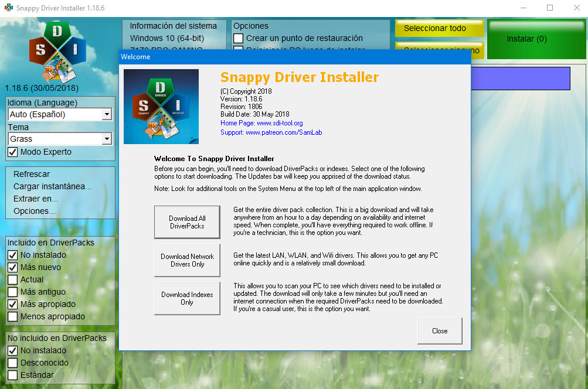Viewport: 588px width, 389px height.
Task: Click Refrescar in the side menu
Action: (32, 174)
